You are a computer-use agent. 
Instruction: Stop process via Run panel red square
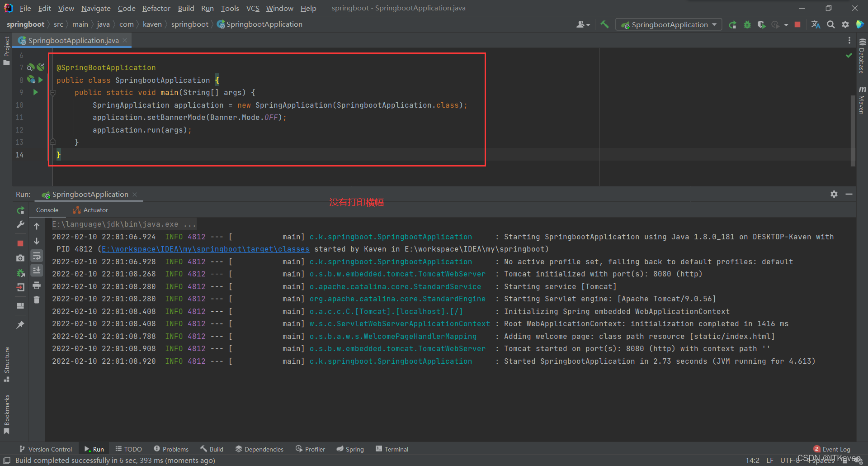20,243
